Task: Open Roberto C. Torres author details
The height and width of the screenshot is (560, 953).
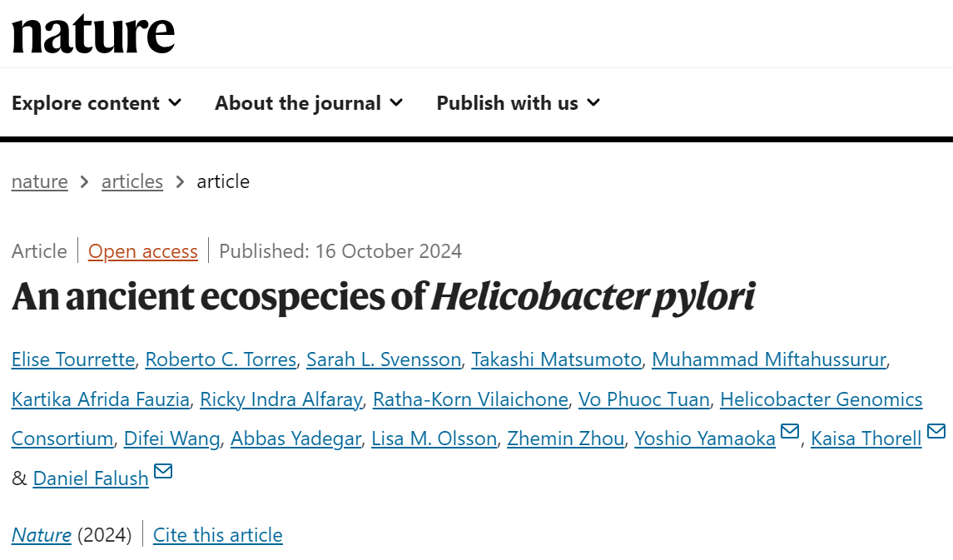Action: tap(221, 359)
